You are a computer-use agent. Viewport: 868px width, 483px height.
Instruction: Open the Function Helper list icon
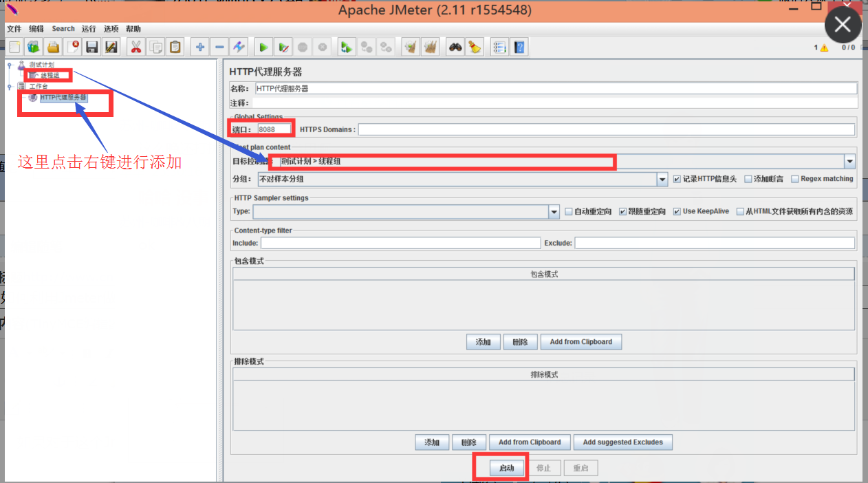(x=499, y=47)
